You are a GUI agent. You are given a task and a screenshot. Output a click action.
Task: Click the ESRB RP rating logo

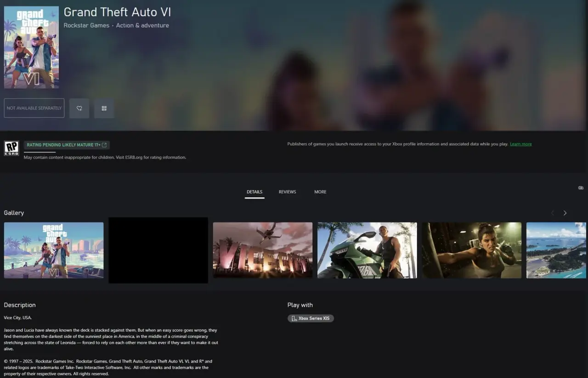(x=11, y=148)
